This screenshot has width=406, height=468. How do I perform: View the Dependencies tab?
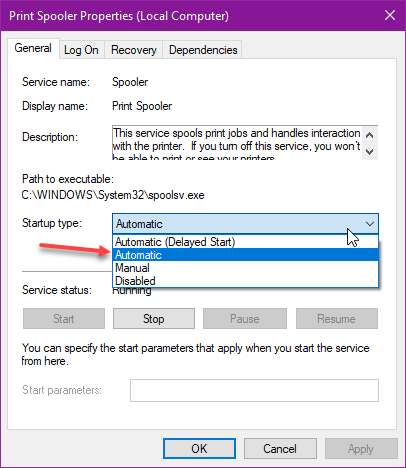[x=203, y=50]
